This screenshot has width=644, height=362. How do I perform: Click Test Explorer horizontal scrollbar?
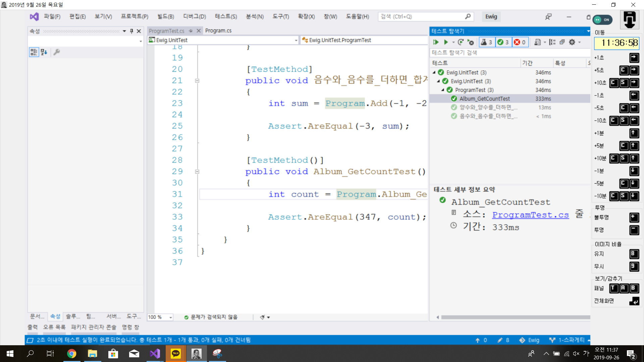(x=515, y=317)
